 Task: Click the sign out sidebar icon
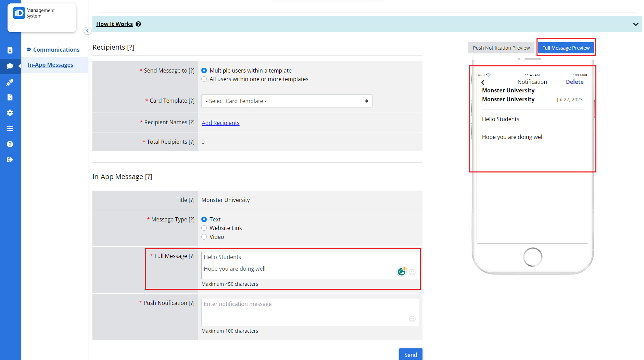tap(10, 159)
